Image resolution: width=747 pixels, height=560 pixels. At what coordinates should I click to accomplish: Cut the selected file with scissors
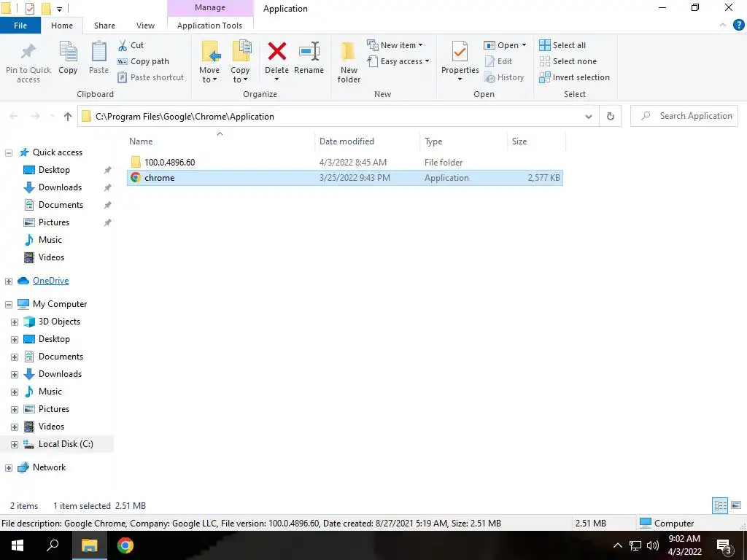pos(131,45)
